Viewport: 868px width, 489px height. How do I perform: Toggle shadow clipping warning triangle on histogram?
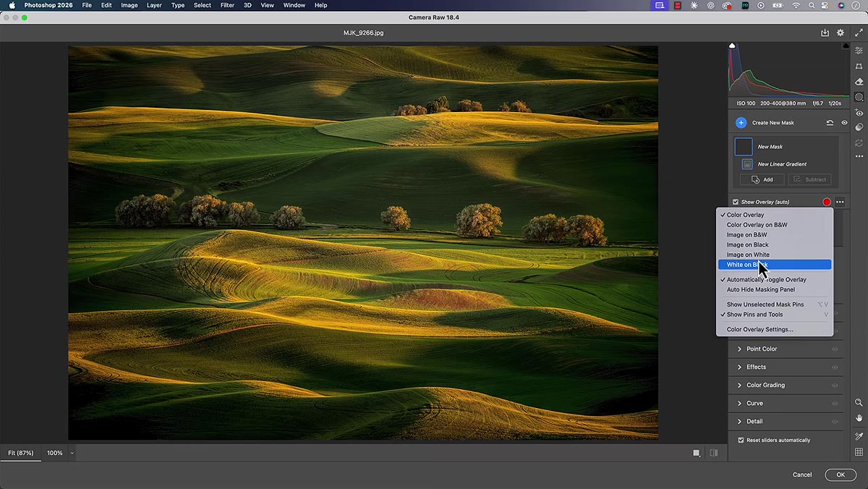click(732, 46)
